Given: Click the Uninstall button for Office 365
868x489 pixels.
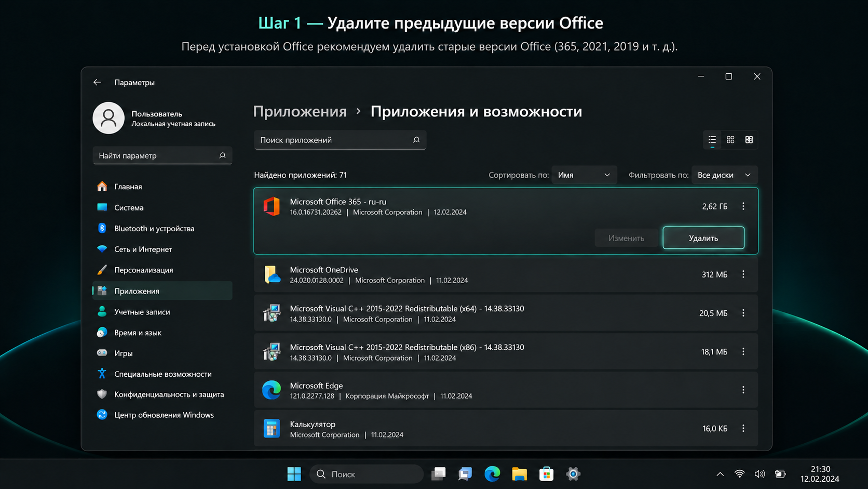Looking at the screenshot, I should [x=703, y=238].
